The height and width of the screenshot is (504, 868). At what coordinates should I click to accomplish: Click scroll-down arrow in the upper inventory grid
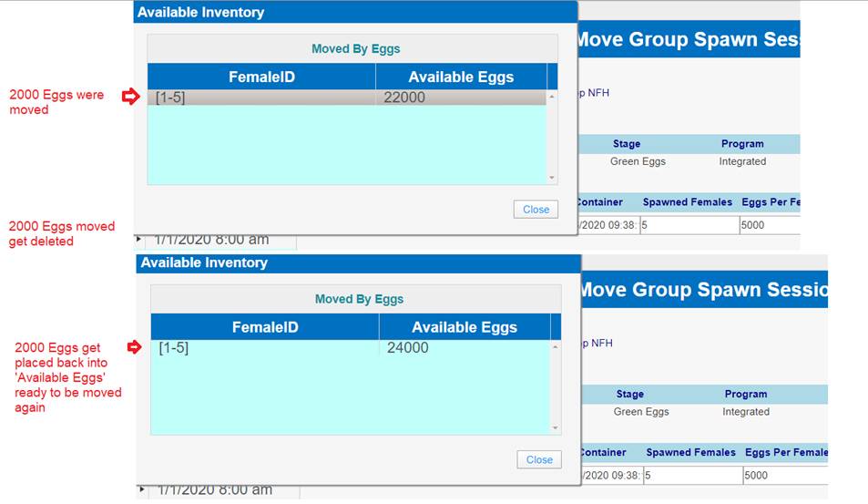(552, 178)
